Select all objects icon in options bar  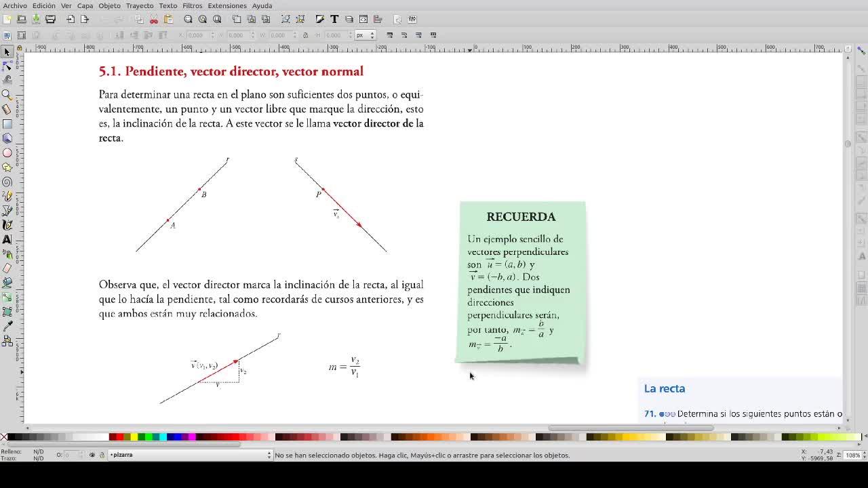point(7,35)
